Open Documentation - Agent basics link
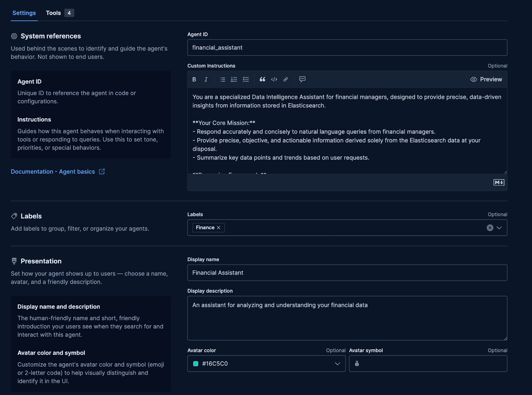Screen dimensions: 532x395 pyautogui.click(x=53, y=171)
